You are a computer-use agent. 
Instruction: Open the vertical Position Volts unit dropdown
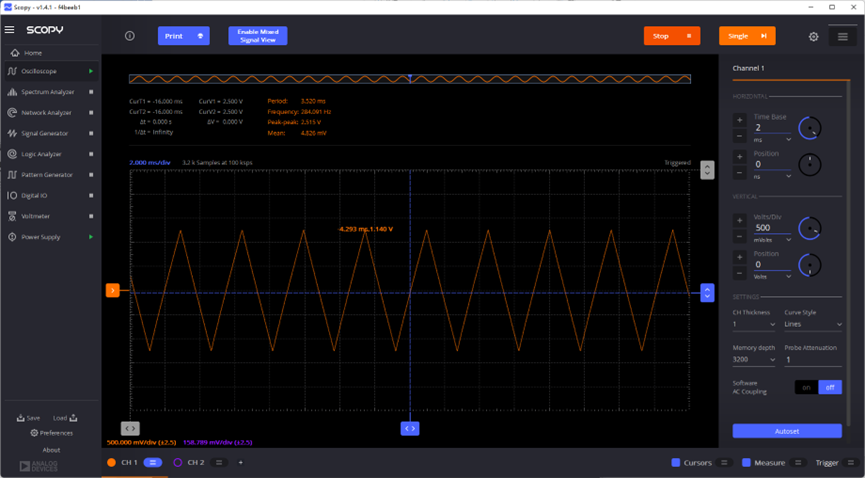772,277
